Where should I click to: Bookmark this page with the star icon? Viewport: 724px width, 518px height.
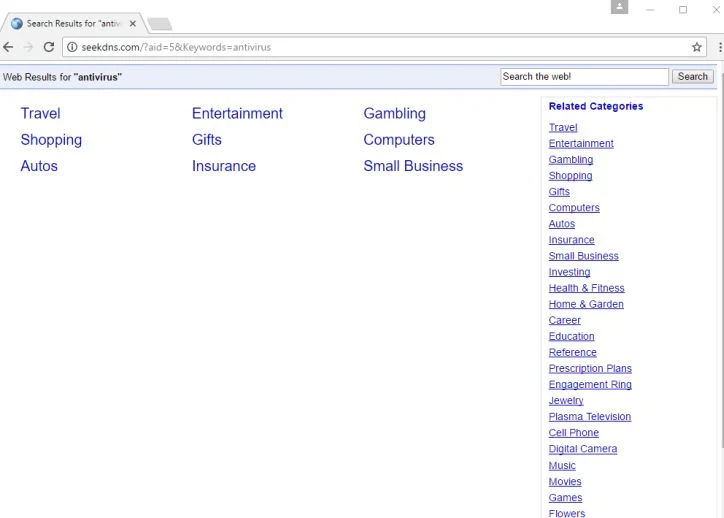click(x=697, y=47)
